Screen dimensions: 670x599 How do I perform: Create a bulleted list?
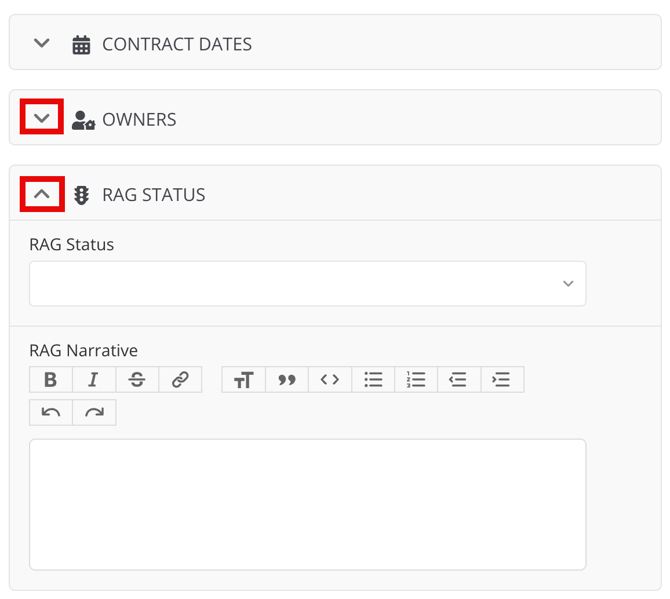(x=373, y=379)
